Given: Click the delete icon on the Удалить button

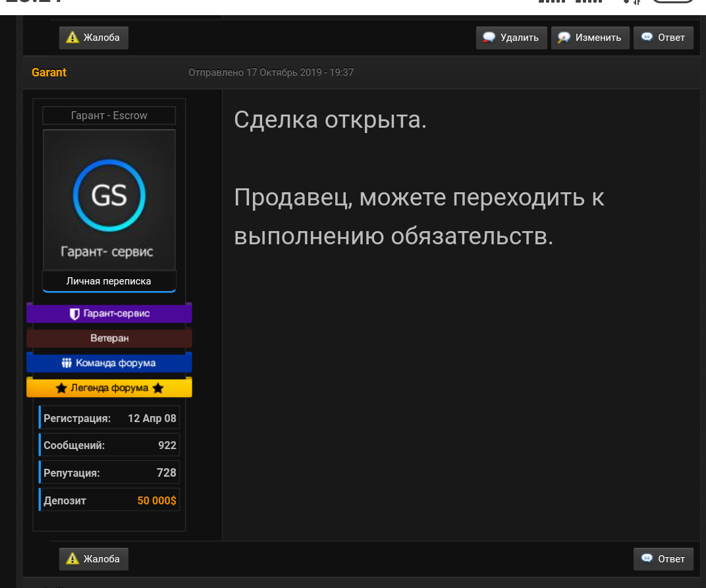Looking at the screenshot, I should pos(489,38).
